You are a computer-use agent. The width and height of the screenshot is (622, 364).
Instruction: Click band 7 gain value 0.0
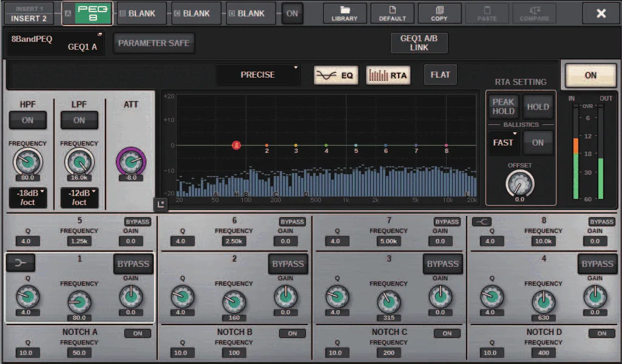(440, 241)
